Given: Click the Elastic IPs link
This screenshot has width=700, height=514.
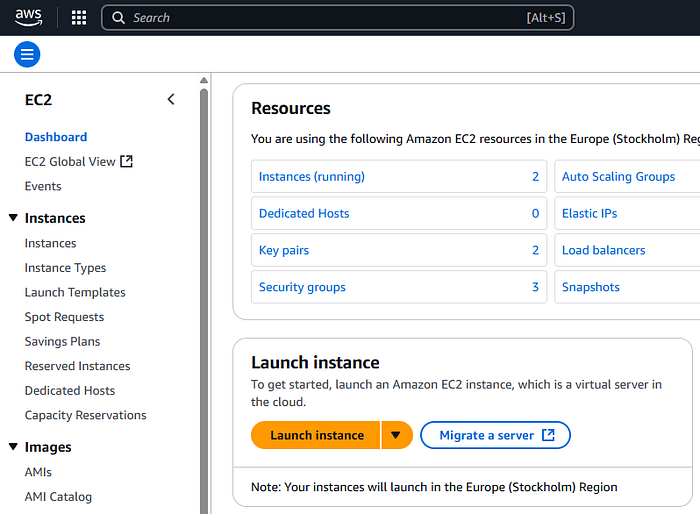Looking at the screenshot, I should [x=589, y=213].
